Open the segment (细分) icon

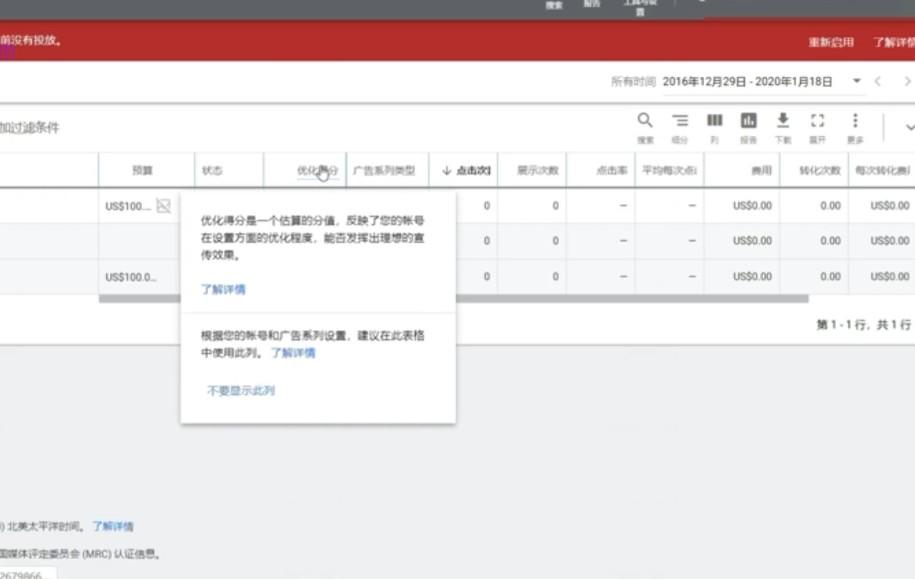tap(680, 121)
